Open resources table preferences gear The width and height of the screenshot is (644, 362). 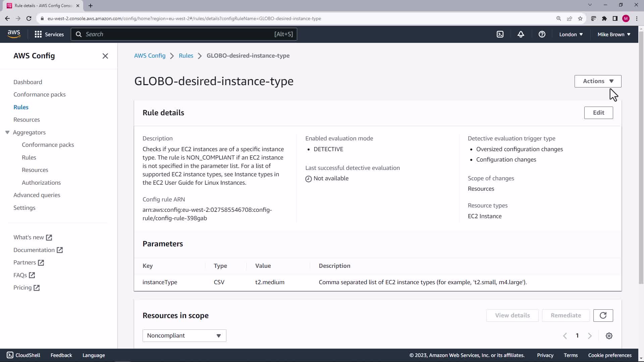pos(609,336)
